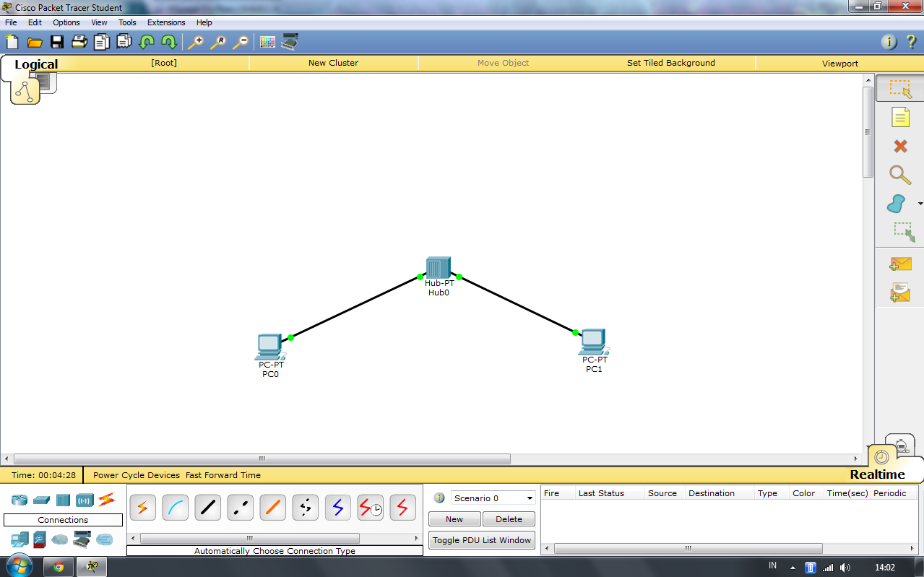Image resolution: width=924 pixels, height=577 pixels.
Task: Zoom out with the magnifier minus icon
Action: pyautogui.click(x=240, y=42)
